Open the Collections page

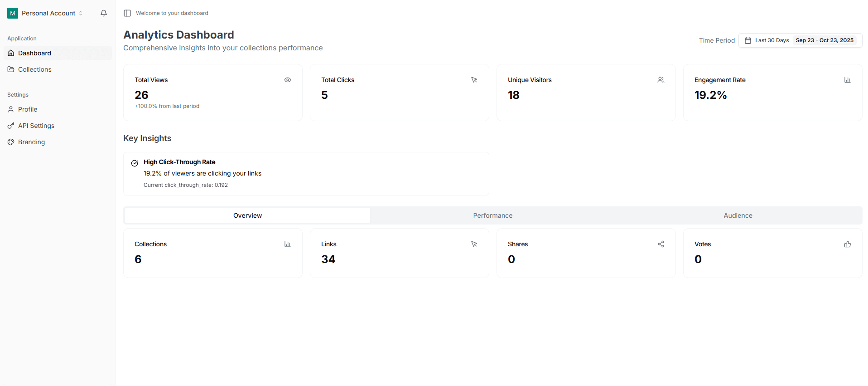tap(34, 69)
